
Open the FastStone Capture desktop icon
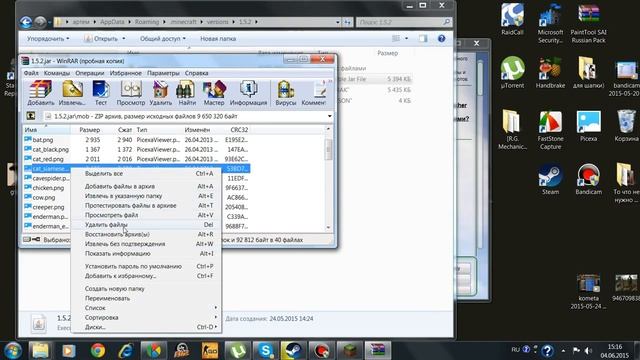pyautogui.click(x=550, y=130)
